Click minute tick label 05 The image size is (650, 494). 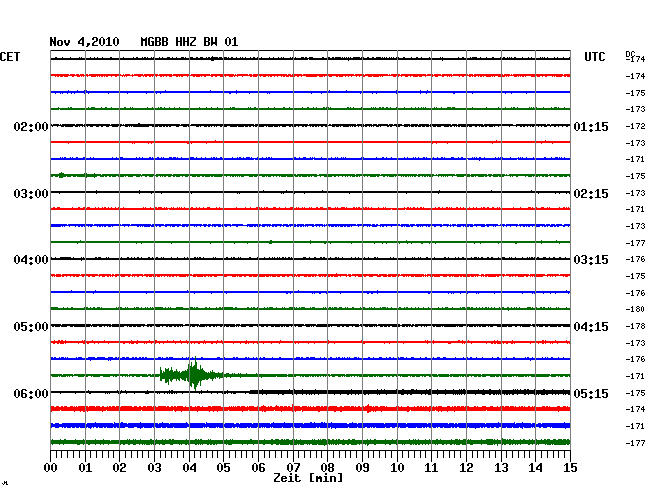click(223, 467)
